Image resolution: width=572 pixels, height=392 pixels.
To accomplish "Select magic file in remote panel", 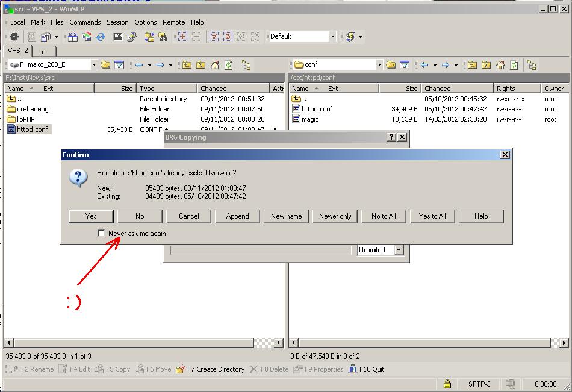I will pos(310,119).
